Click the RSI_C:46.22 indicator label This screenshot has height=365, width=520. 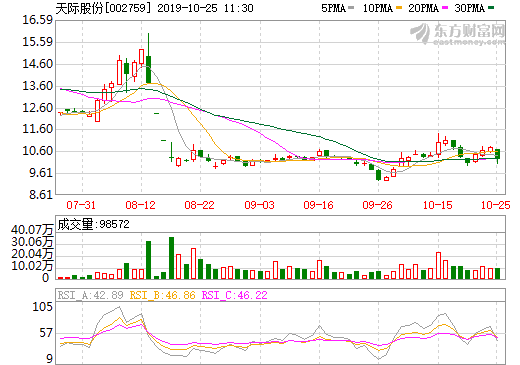tap(235, 295)
